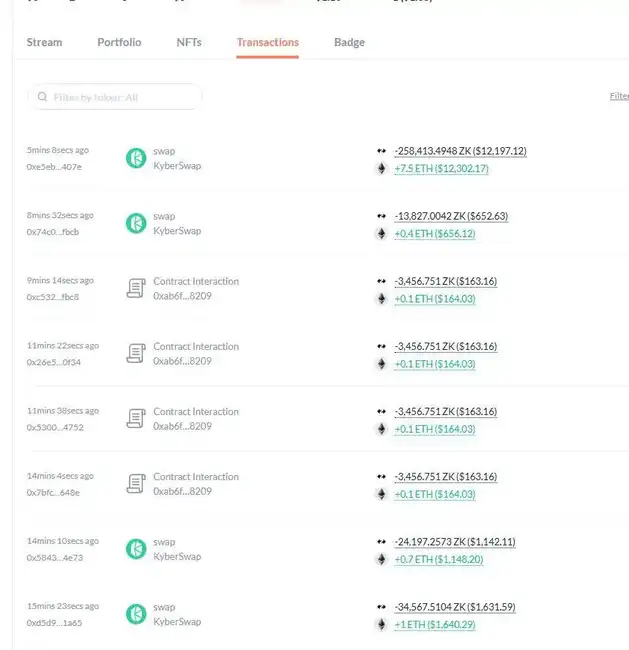Open transaction hash 0xd5d9...1a65
The height and width of the screenshot is (650, 629).
click(54, 622)
